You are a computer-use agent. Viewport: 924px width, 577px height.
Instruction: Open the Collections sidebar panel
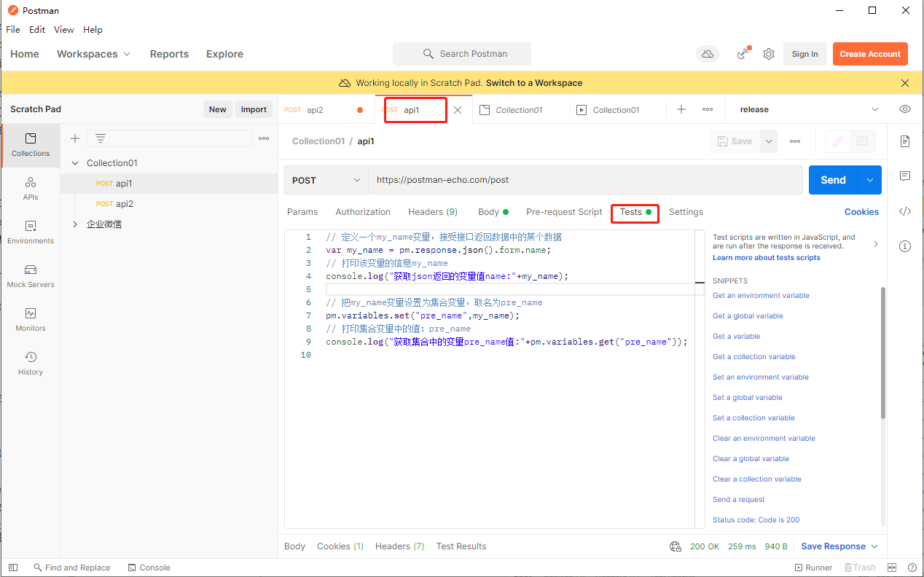(31, 145)
